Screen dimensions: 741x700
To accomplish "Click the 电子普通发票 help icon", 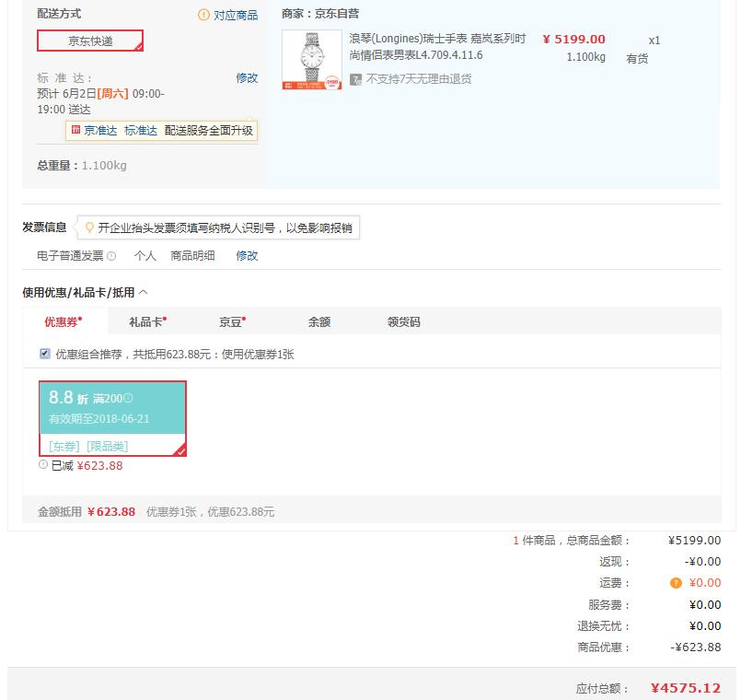I will pos(111,256).
